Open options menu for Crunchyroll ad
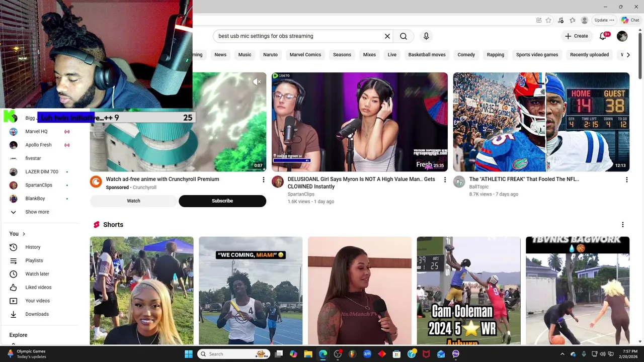Image resolution: width=644 pixels, height=362 pixels. pos(263,179)
